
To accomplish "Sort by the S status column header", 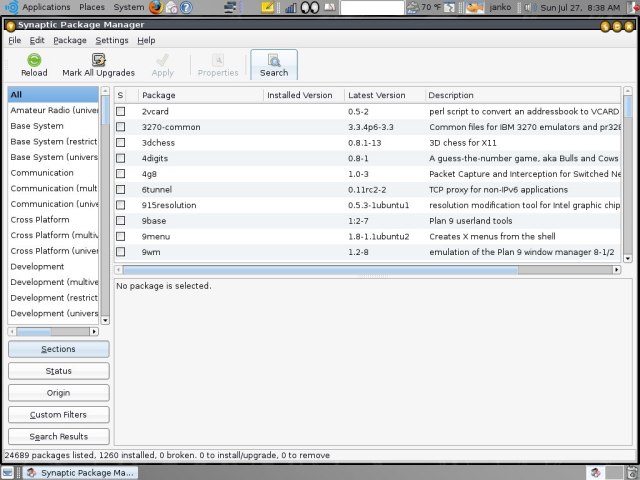I will 120,95.
